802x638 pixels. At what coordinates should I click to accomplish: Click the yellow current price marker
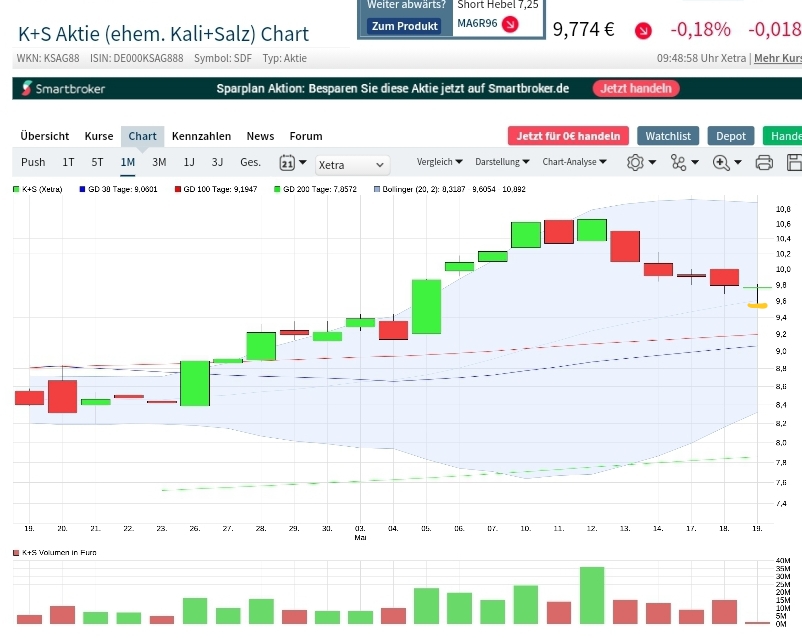click(758, 306)
